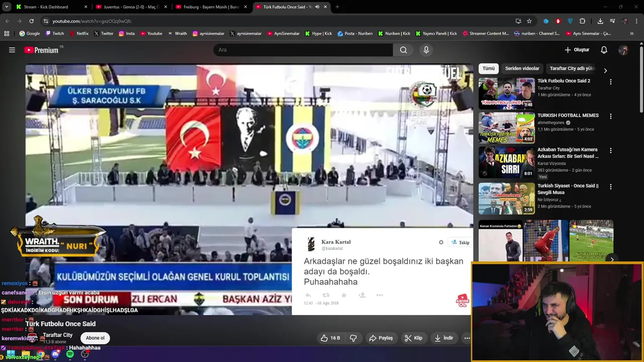Open the Streamer Content M... bookmark
Screen dimensions: 644x362
pos(485,34)
